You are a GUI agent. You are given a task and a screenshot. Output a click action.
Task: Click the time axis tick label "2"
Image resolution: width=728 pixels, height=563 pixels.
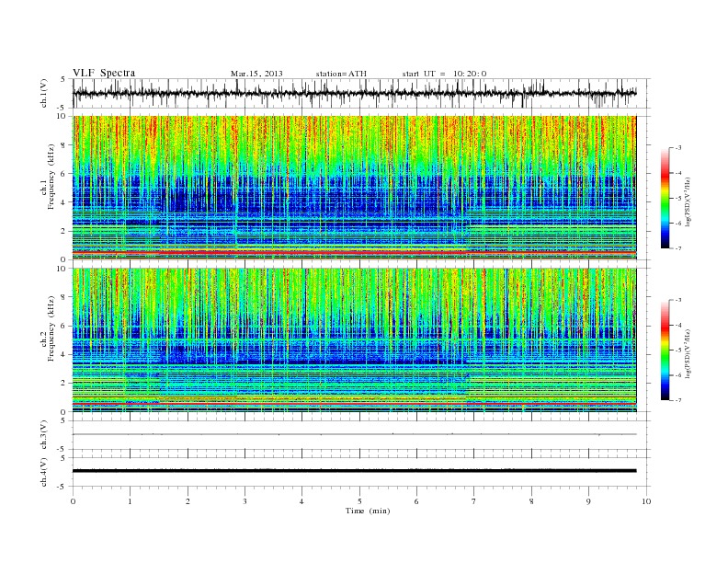(188, 501)
